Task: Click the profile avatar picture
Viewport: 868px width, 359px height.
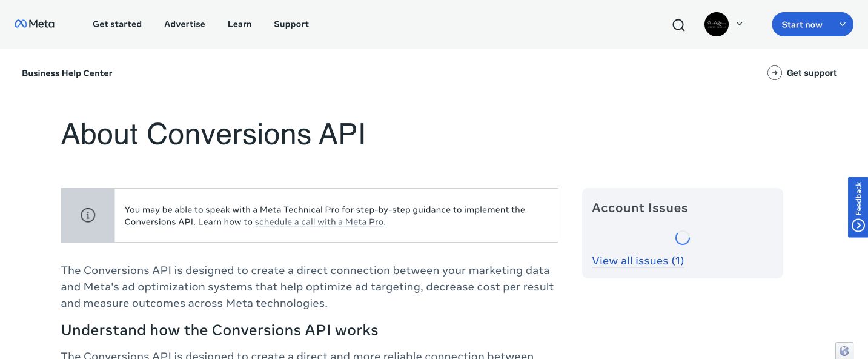Action: [717, 24]
